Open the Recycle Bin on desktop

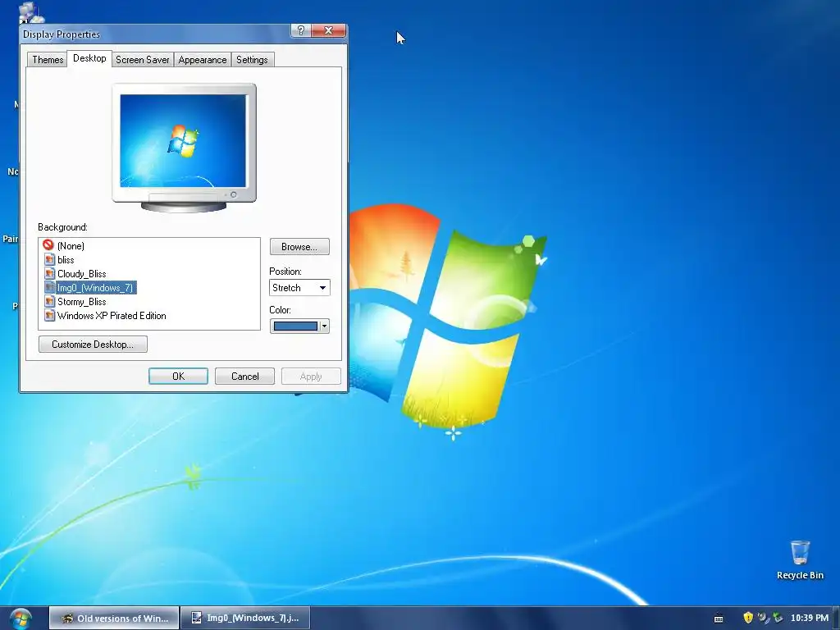click(x=800, y=559)
